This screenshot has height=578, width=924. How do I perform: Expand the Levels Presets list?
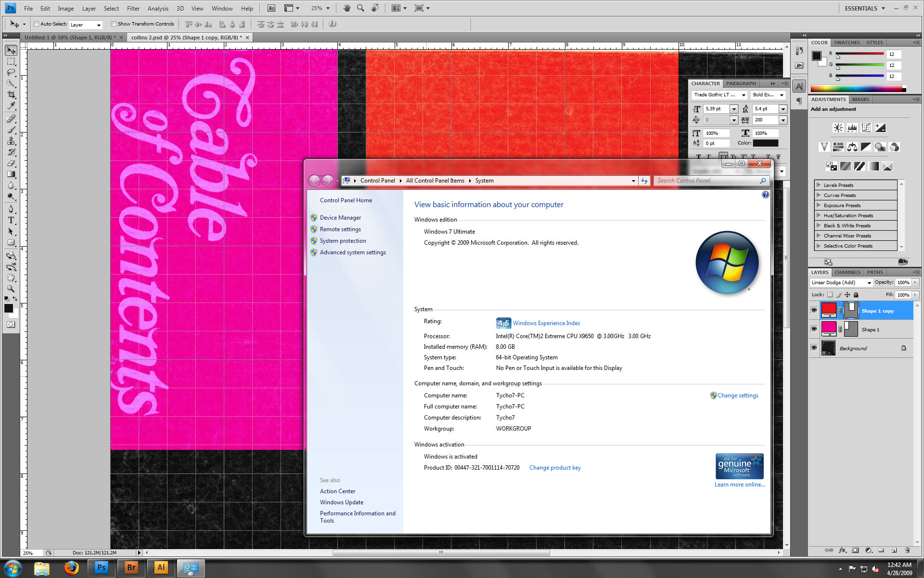coord(819,185)
